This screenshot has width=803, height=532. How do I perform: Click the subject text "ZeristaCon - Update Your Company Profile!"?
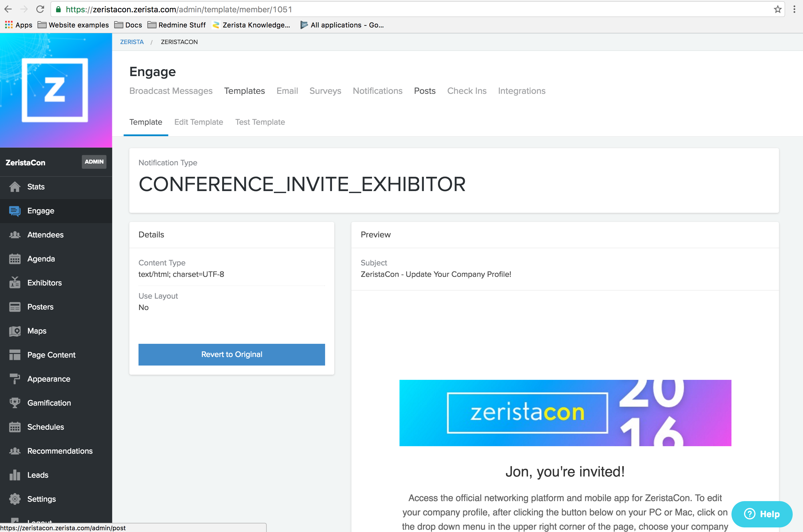click(436, 274)
